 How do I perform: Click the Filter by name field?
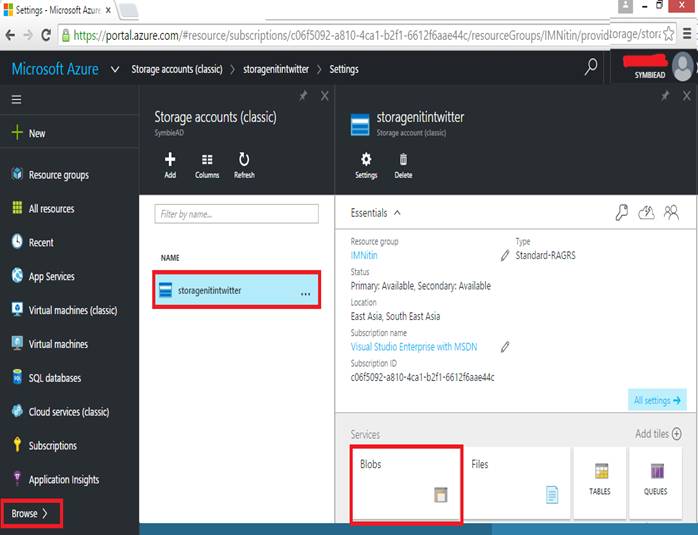pos(236,214)
